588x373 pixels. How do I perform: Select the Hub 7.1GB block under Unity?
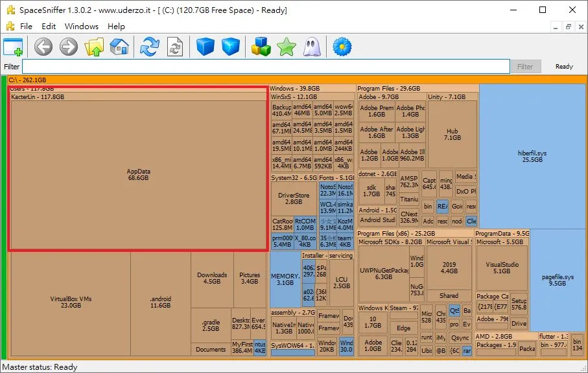[453, 135]
